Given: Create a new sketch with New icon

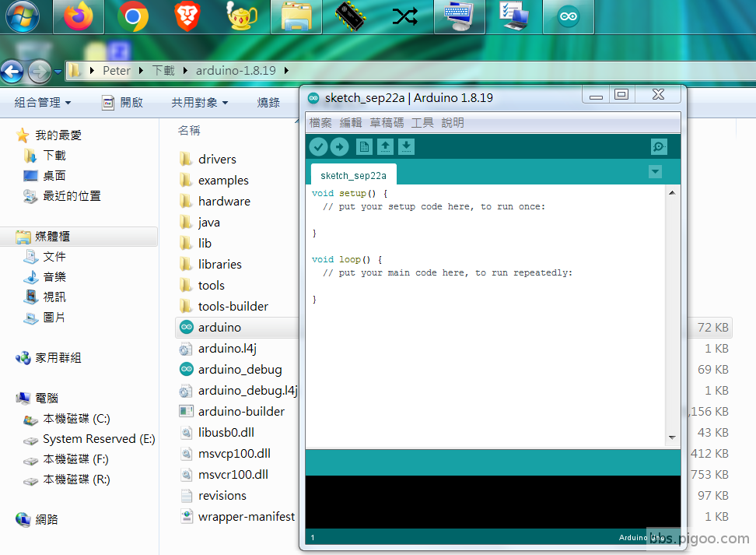Looking at the screenshot, I should tap(364, 146).
